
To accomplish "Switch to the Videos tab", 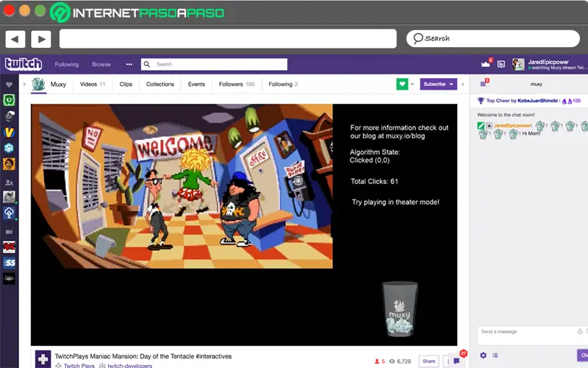I will (93, 84).
